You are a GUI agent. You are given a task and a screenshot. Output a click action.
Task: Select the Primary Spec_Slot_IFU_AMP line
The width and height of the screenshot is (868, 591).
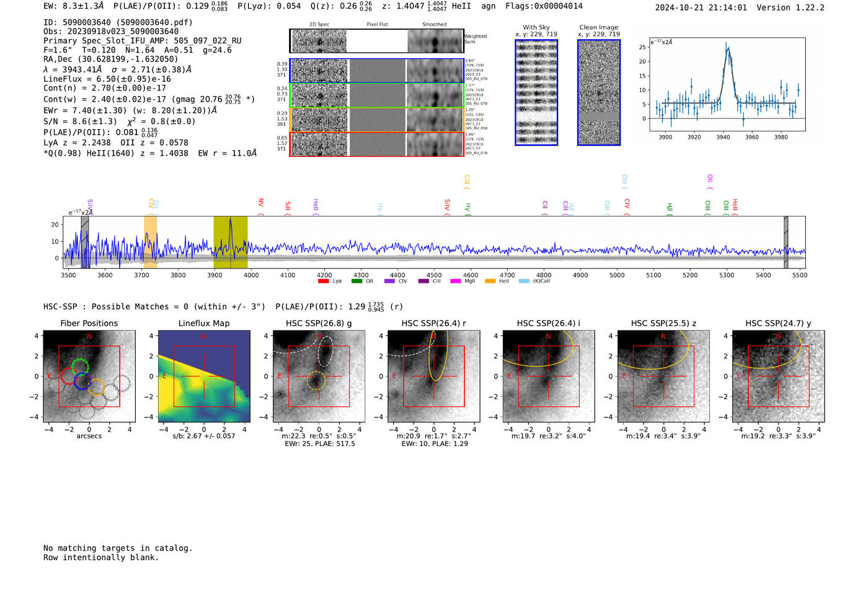tap(143, 40)
